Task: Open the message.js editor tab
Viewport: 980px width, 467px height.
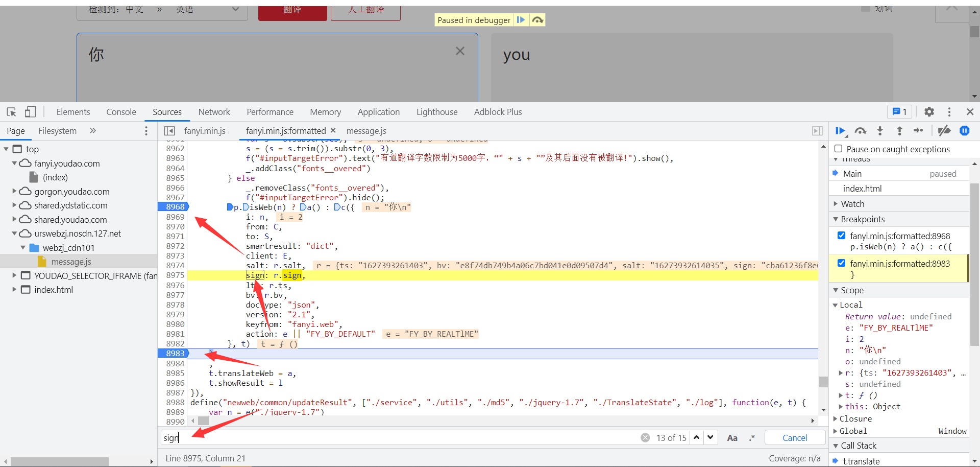Action: pyautogui.click(x=366, y=131)
